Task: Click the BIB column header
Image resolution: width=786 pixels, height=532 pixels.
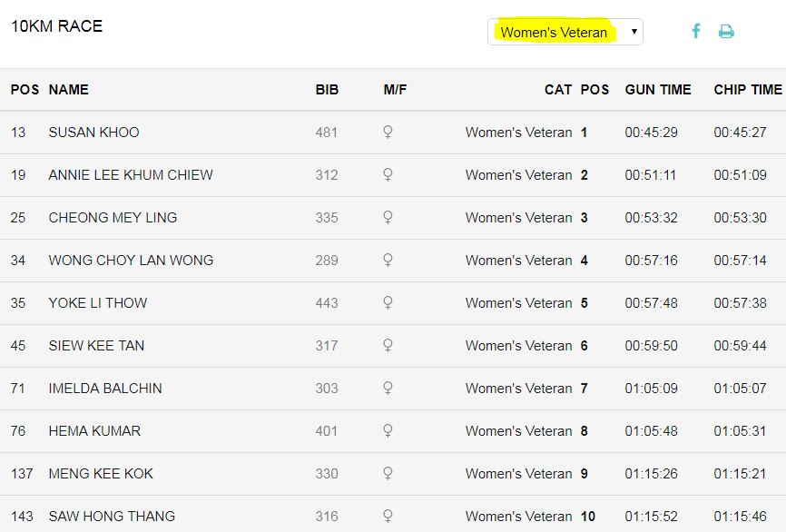Action: tap(327, 90)
